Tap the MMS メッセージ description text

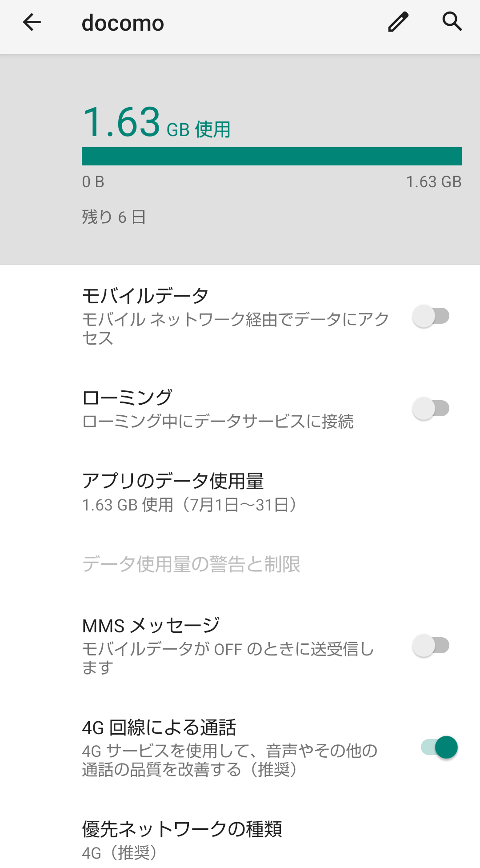tap(228, 659)
